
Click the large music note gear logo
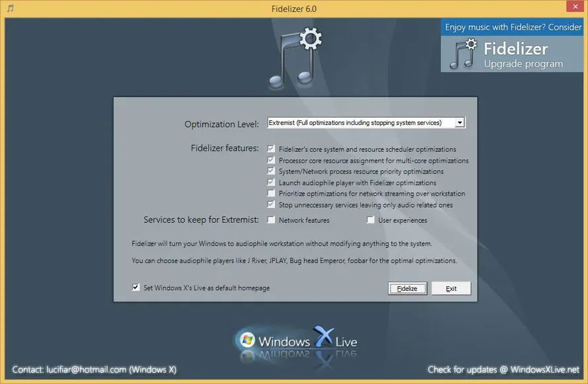tap(295, 58)
